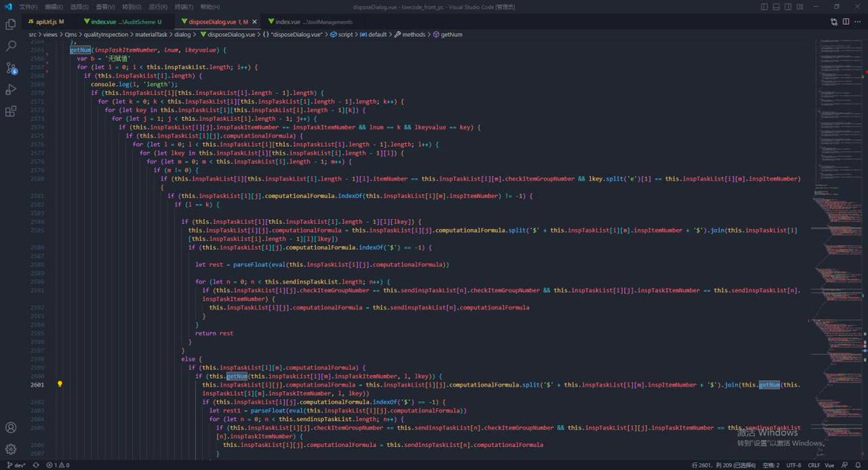Screen dimensions: 868x470
Task: Click the 'let rest1 = parseFloat' line
Action: (338, 411)
